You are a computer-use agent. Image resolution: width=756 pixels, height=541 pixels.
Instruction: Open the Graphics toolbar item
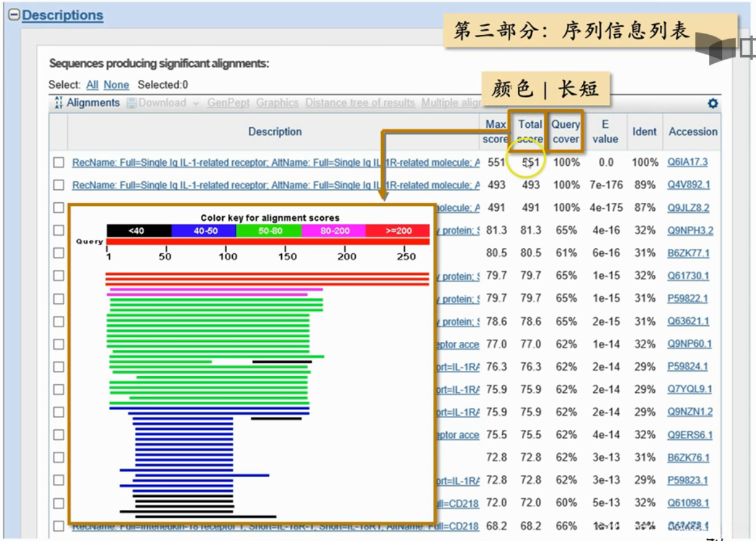coord(277,103)
